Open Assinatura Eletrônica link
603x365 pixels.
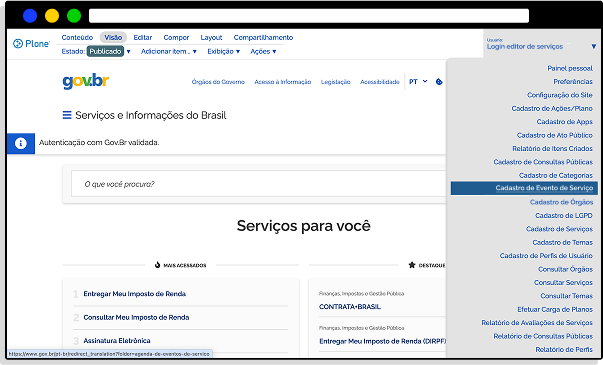point(117,341)
